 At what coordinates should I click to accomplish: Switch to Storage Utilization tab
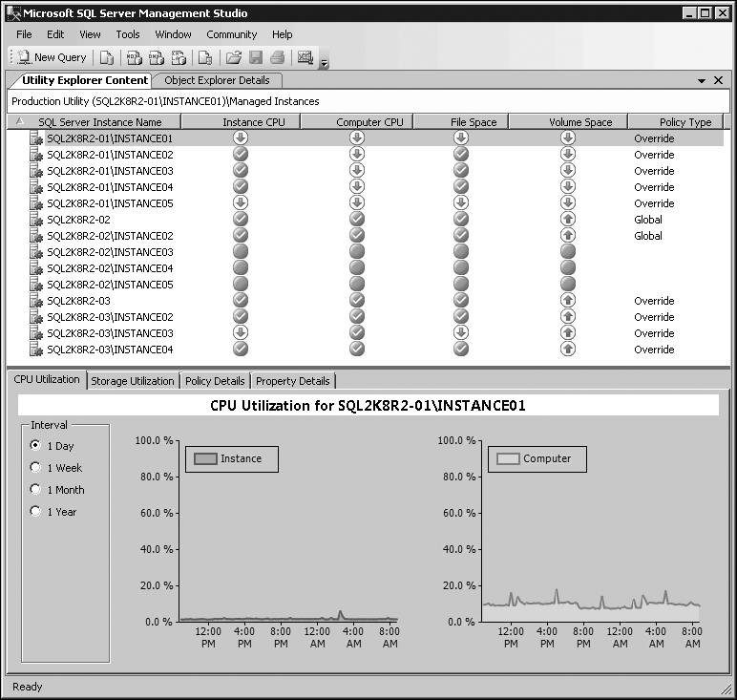pyautogui.click(x=133, y=381)
